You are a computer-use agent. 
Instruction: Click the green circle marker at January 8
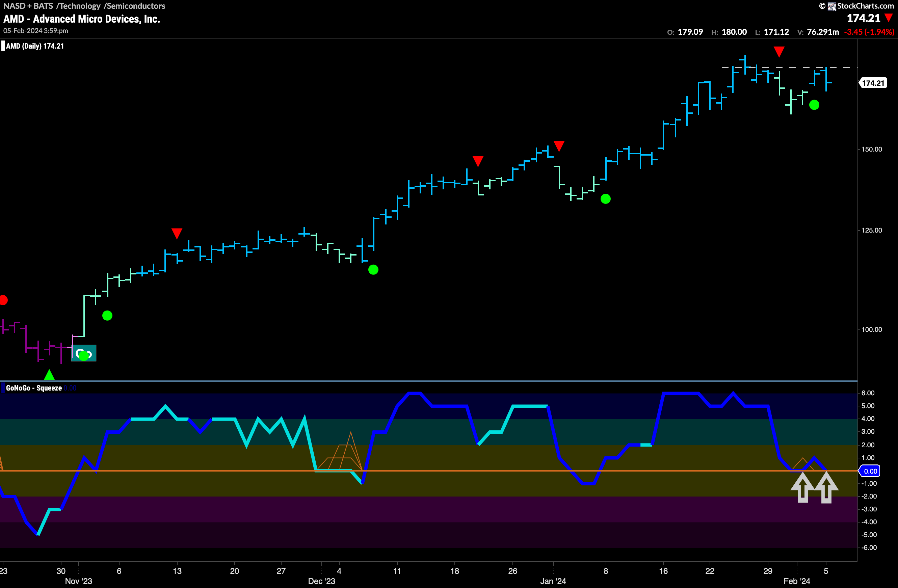point(605,199)
